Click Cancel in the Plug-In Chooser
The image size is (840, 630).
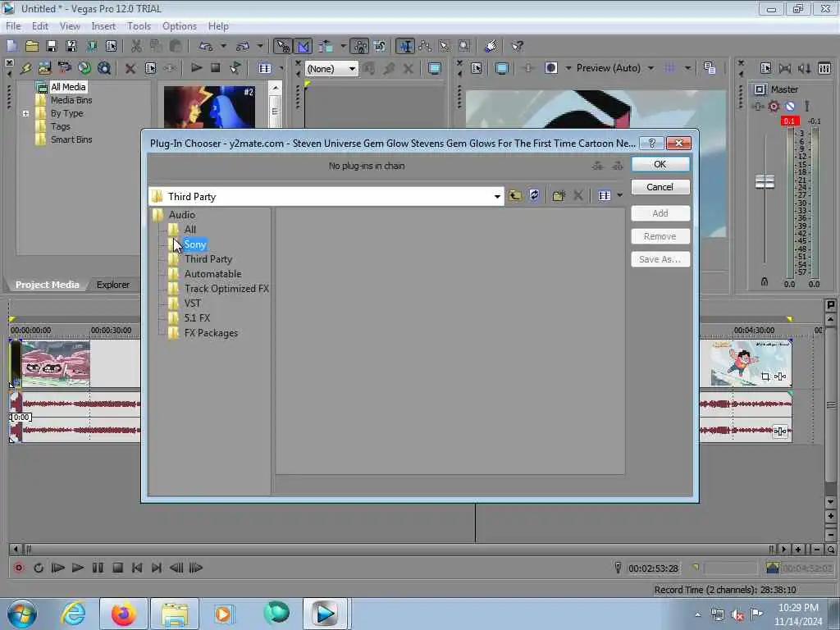coord(660,187)
